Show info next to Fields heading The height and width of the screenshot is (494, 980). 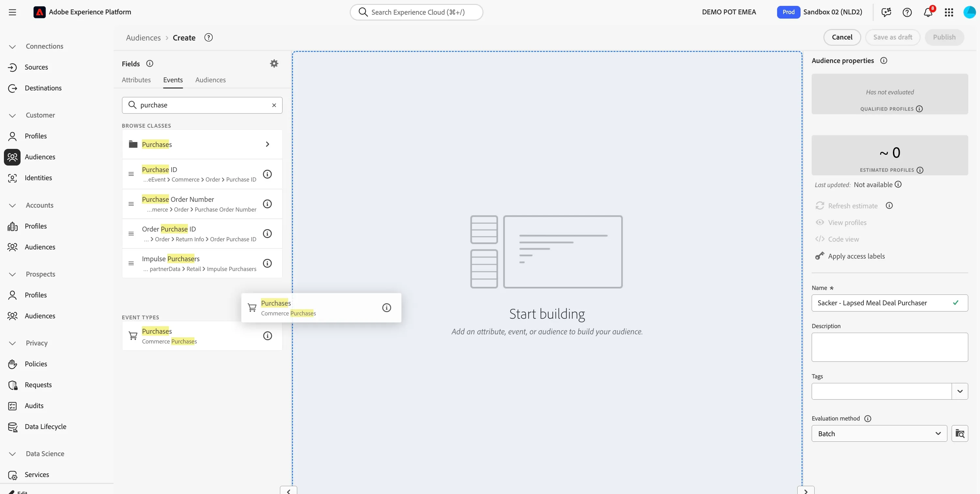coord(149,63)
